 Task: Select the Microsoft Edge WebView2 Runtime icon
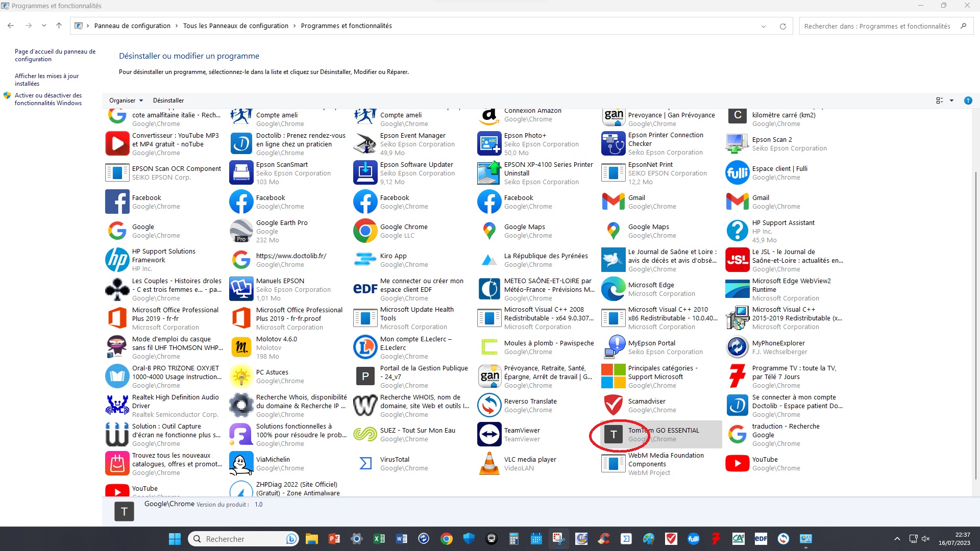point(738,289)
